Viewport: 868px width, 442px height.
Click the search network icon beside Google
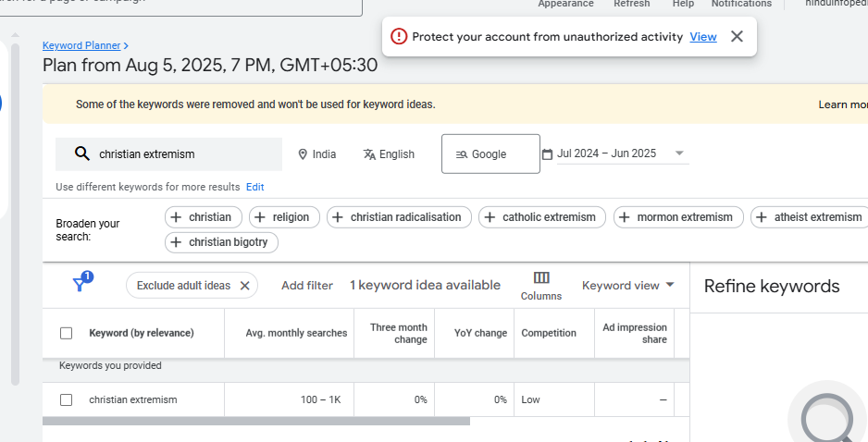point(462,154)
